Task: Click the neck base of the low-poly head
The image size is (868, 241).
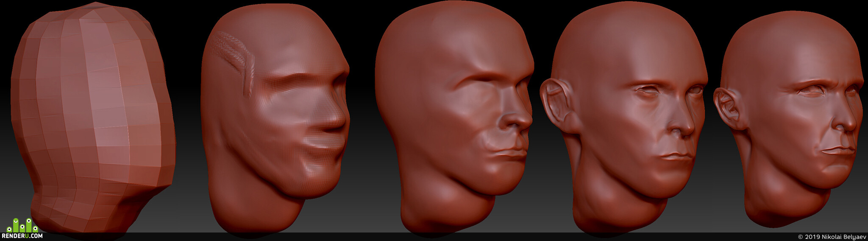Action: 81,221
